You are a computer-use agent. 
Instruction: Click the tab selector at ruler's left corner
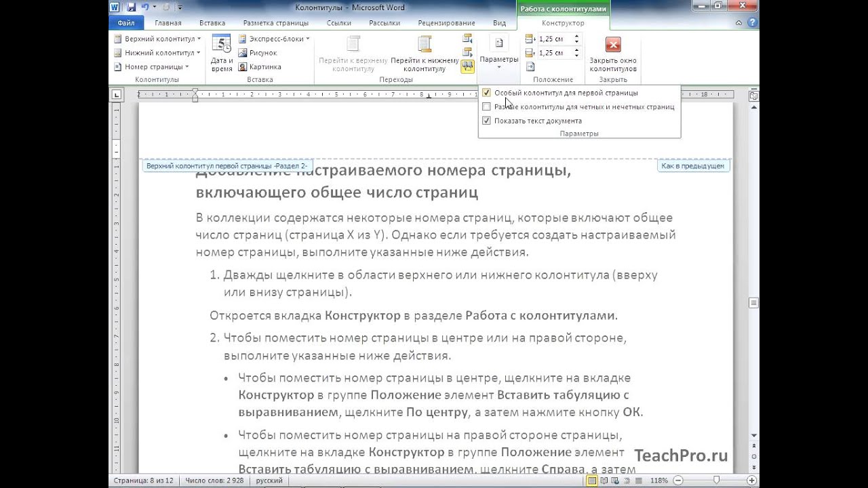point(116,94)
